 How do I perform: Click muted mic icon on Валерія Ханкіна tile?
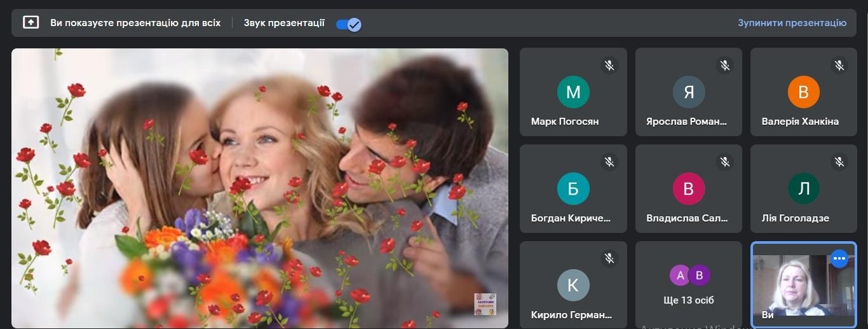839,65
